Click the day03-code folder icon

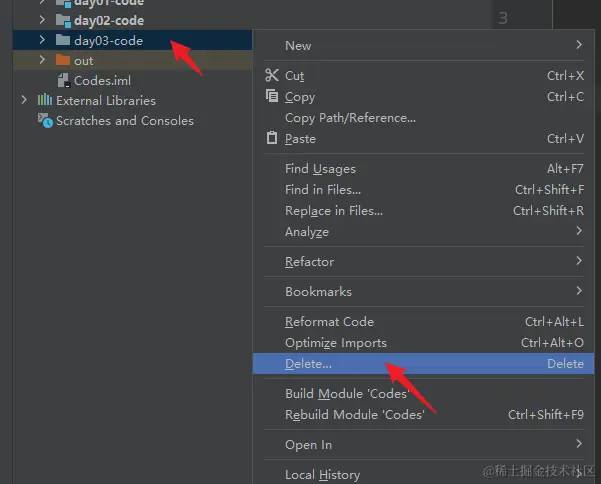(x=63, y=40)
